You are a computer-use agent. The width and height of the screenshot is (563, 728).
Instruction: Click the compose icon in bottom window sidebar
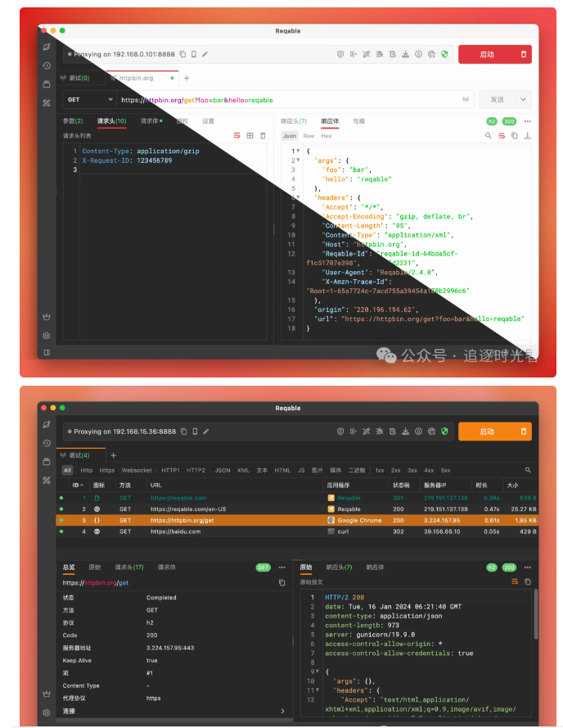point(47,424)
